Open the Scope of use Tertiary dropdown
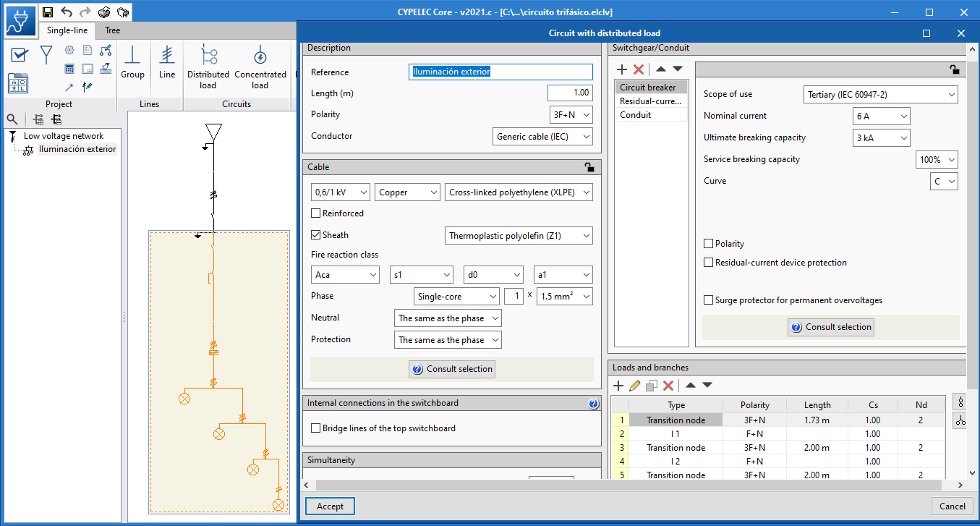Screen dimensions: 980x526 click(x=880, y=95)
